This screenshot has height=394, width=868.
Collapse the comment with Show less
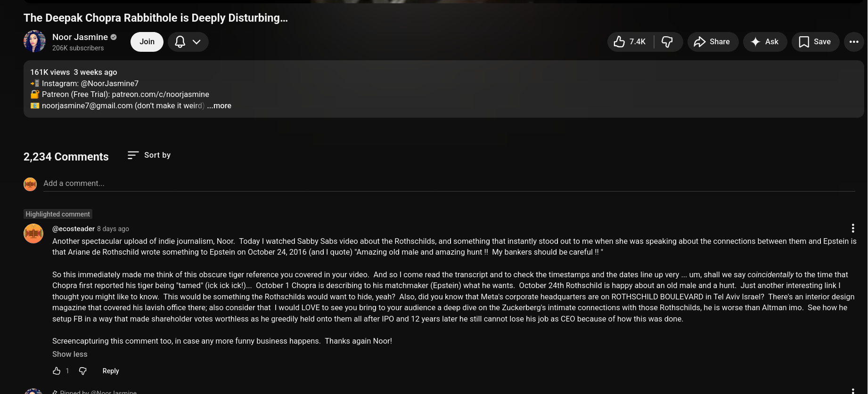click(x=70, y=354)
